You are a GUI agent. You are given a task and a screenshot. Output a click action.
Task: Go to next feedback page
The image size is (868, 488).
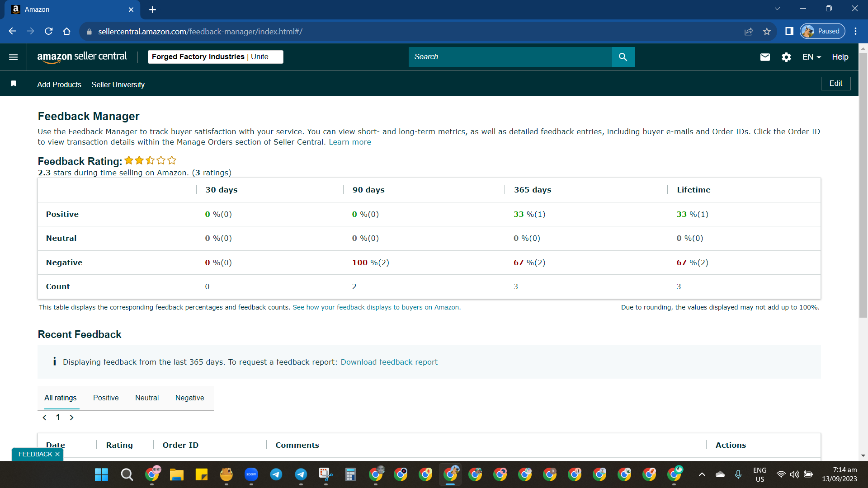click(71, 418)
